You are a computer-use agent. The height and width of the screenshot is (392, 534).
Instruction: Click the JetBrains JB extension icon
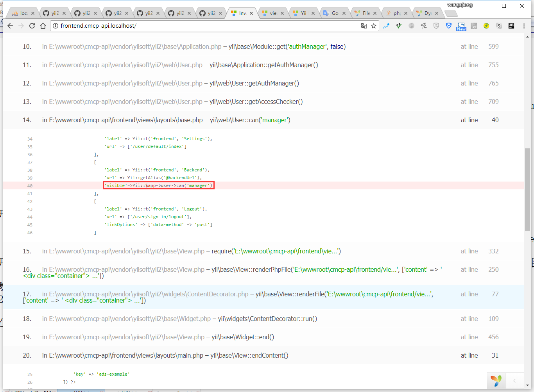coord(511,26)
